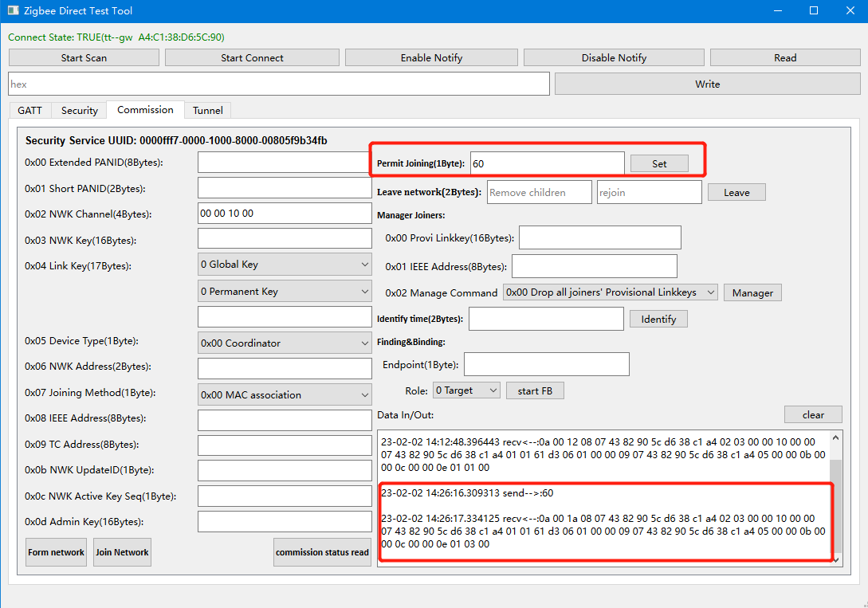Open the Role Target dropdown
Screen dimensions: 868x608
(x=466, y=390)
